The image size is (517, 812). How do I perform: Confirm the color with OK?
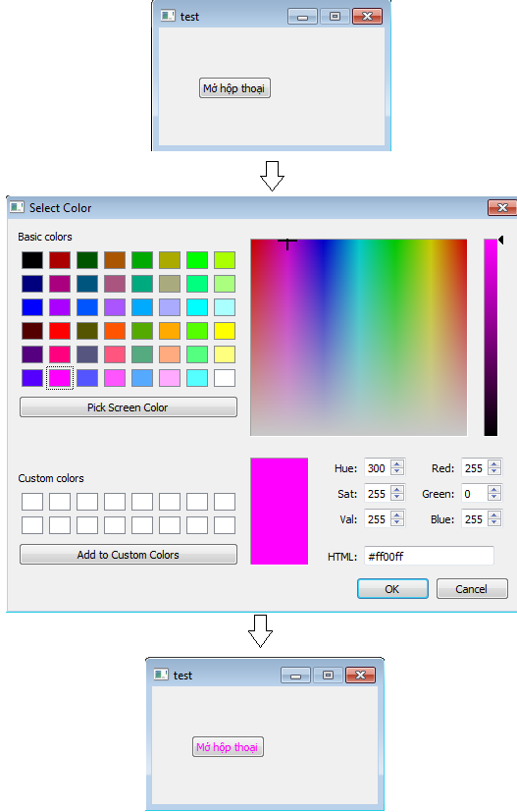tap(392, 589)
